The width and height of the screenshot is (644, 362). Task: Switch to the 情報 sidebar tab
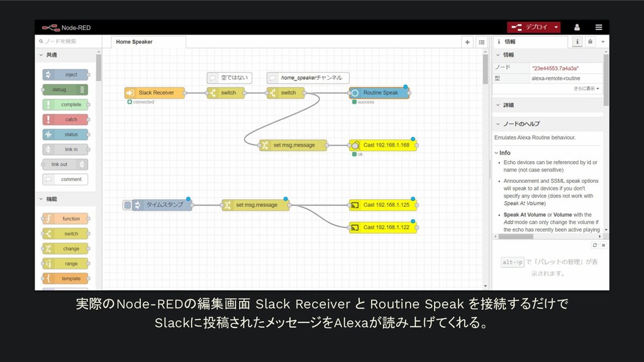pyautogui.click(x=531, y=41)
